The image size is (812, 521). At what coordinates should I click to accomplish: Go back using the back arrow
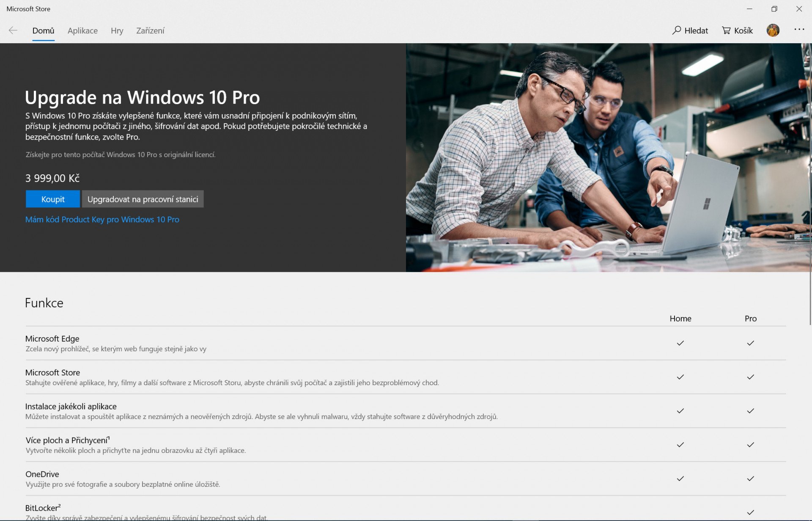tap(13, 30)
